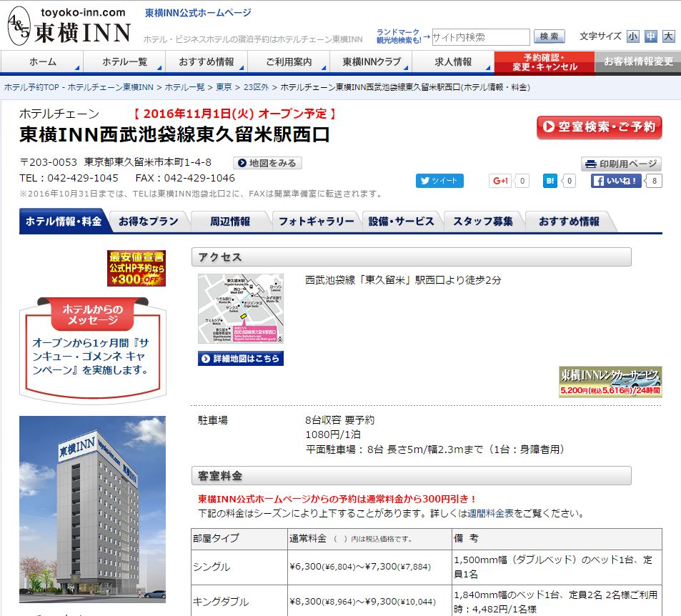Click the 客室料金 section header
Screen dimensions: 681x616
coord(412,476)
